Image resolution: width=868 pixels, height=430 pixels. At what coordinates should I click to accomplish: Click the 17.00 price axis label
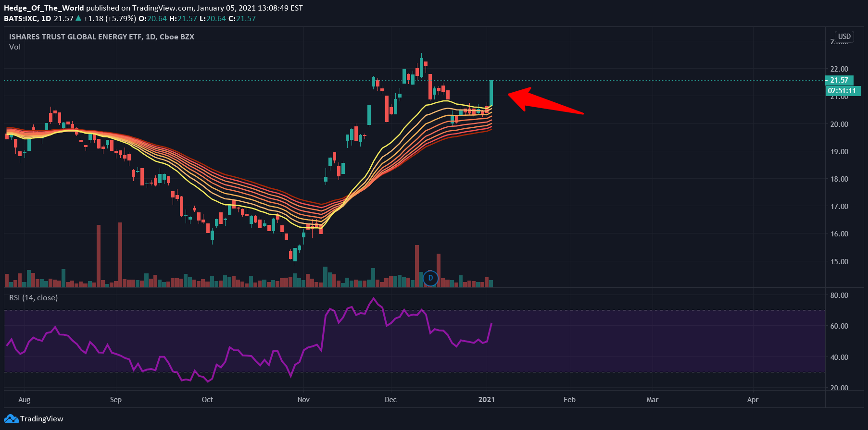pyautogui.click(x=839, y=207)
